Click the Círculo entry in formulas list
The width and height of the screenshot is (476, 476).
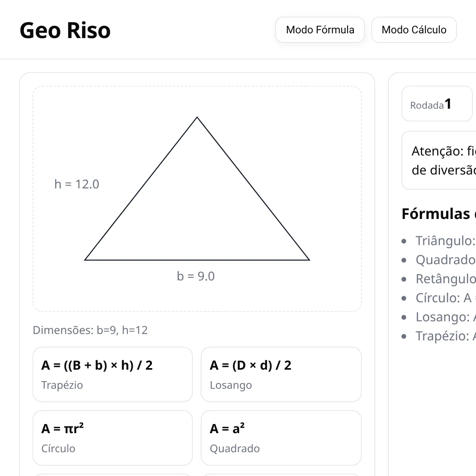coord(445,298)
